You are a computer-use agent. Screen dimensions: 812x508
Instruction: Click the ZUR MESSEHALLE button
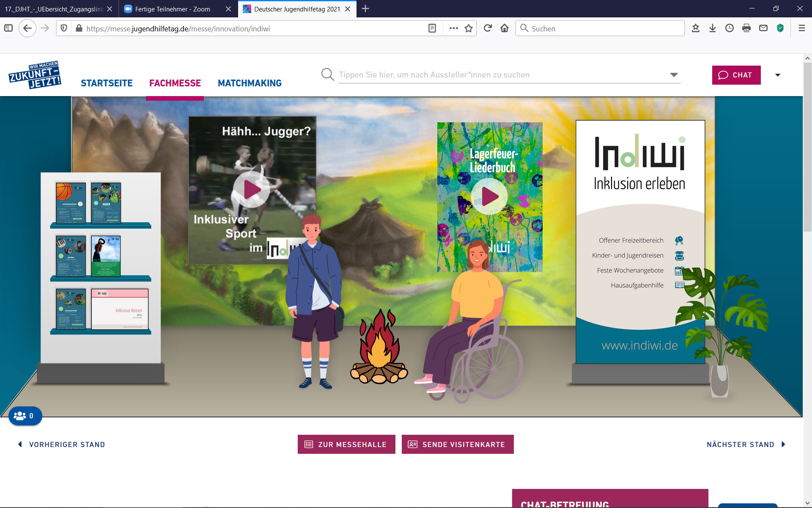pos(346,444)
